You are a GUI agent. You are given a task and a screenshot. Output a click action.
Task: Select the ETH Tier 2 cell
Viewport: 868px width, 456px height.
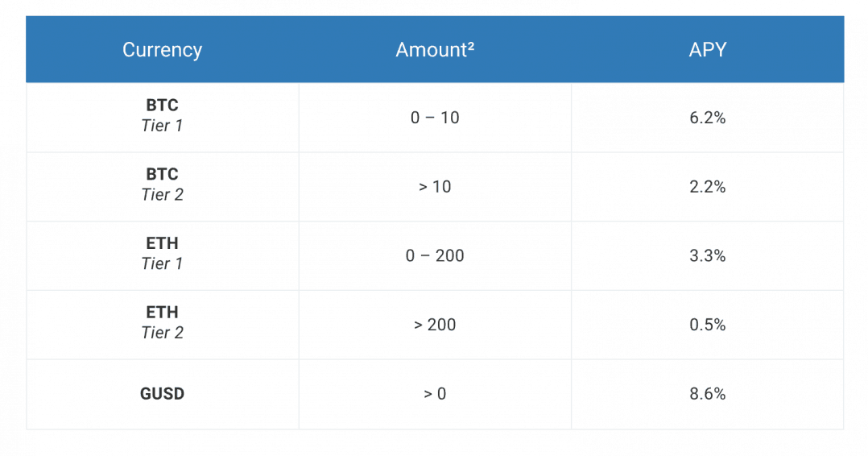tap(162, 325)
